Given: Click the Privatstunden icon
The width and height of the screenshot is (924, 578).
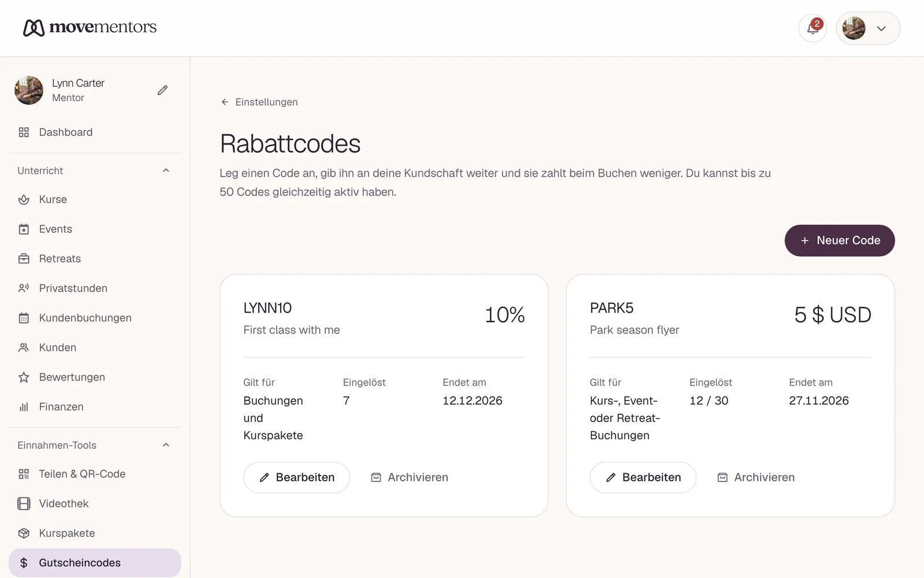Looking at the screenshot, I should pyautogui.click(x=24, y=288).
